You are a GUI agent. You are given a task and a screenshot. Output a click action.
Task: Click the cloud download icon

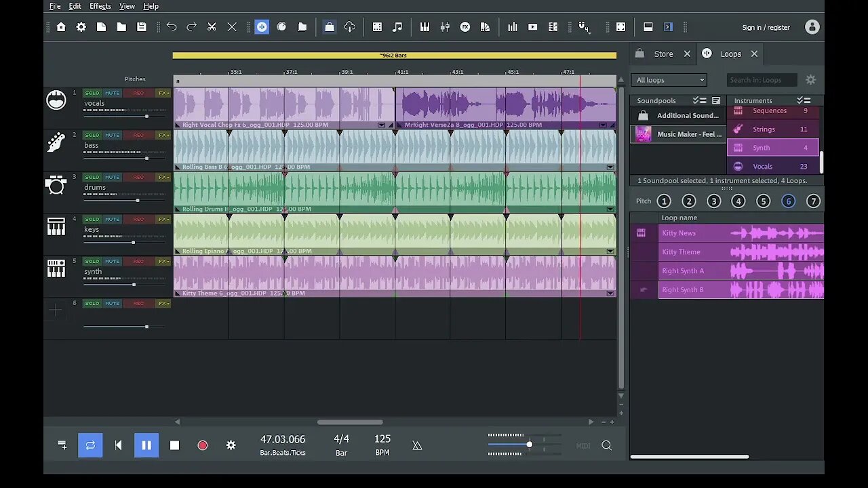(350, 27)
